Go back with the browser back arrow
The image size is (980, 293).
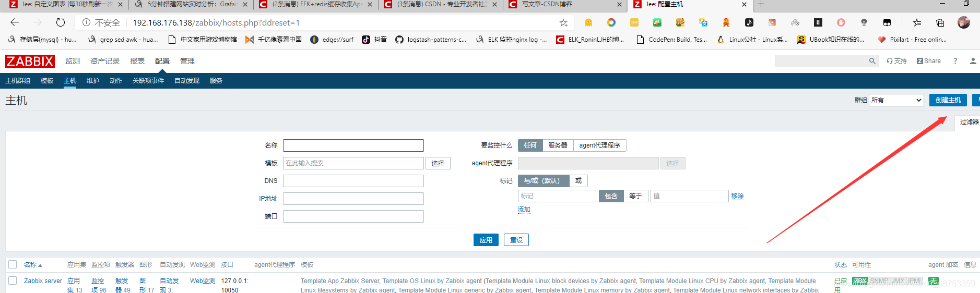15,22
